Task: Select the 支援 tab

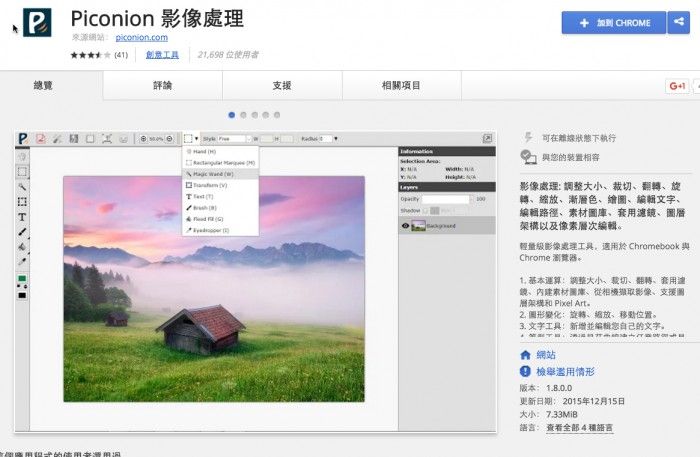Action: [x=282, y=86]
